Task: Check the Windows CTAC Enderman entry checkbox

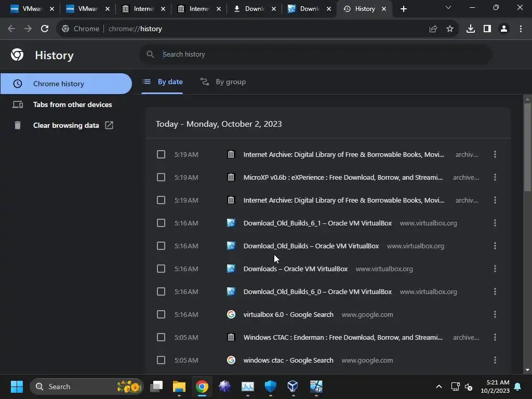Action: coord(161,337)
